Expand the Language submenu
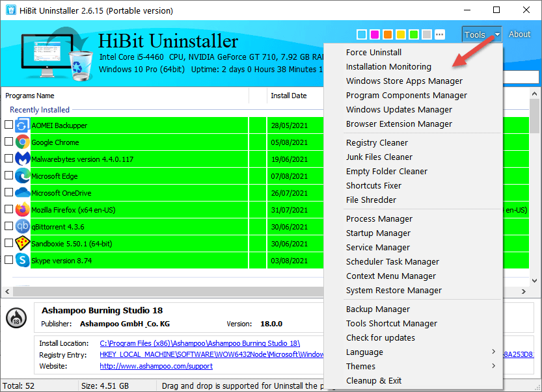The width and height of the screenshot is (542, 392). click(x=364, y=352)
